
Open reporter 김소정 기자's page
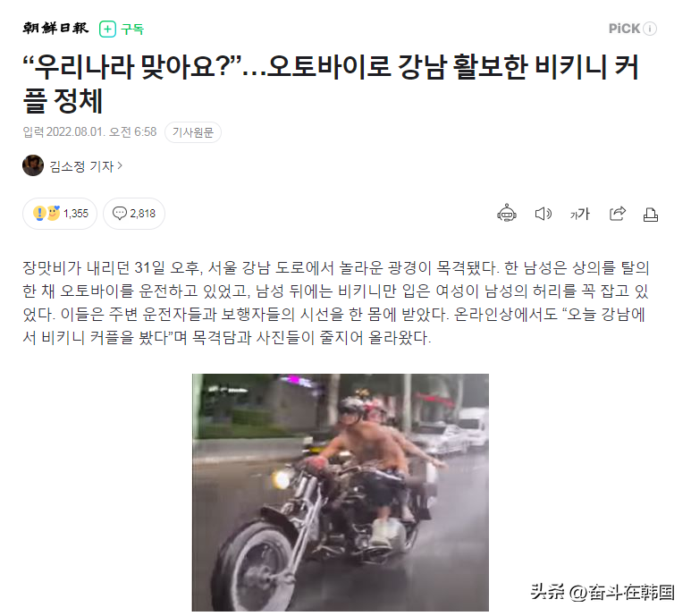tap(81, 166)
